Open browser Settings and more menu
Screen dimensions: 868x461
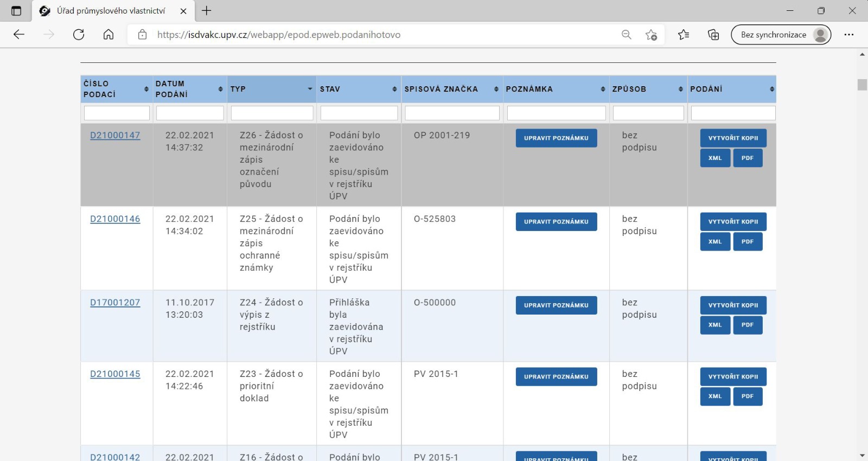point(848,35)
